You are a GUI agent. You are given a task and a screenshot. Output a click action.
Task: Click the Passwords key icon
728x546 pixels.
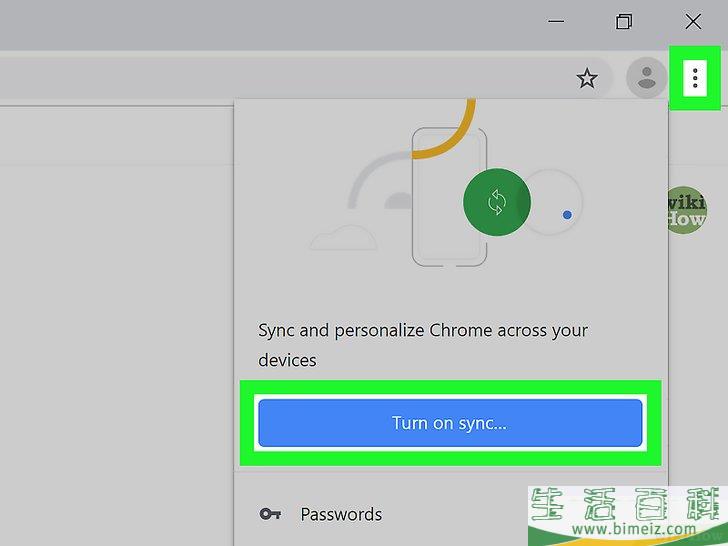coord(270,514)
